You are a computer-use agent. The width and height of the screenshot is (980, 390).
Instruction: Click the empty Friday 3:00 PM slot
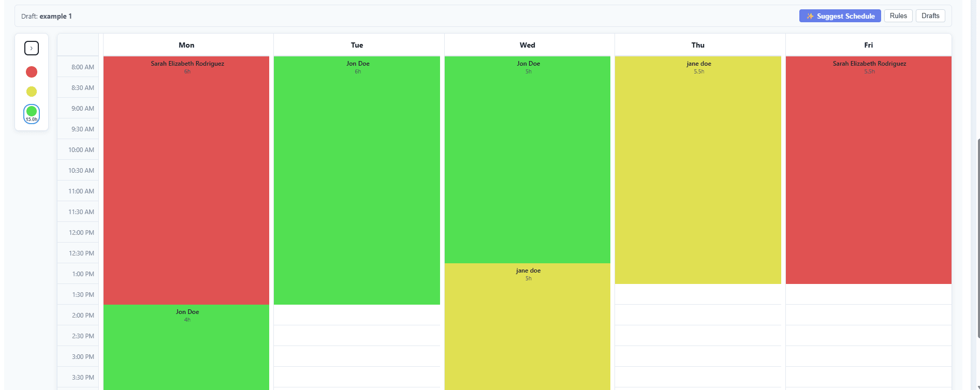(869, 356)
